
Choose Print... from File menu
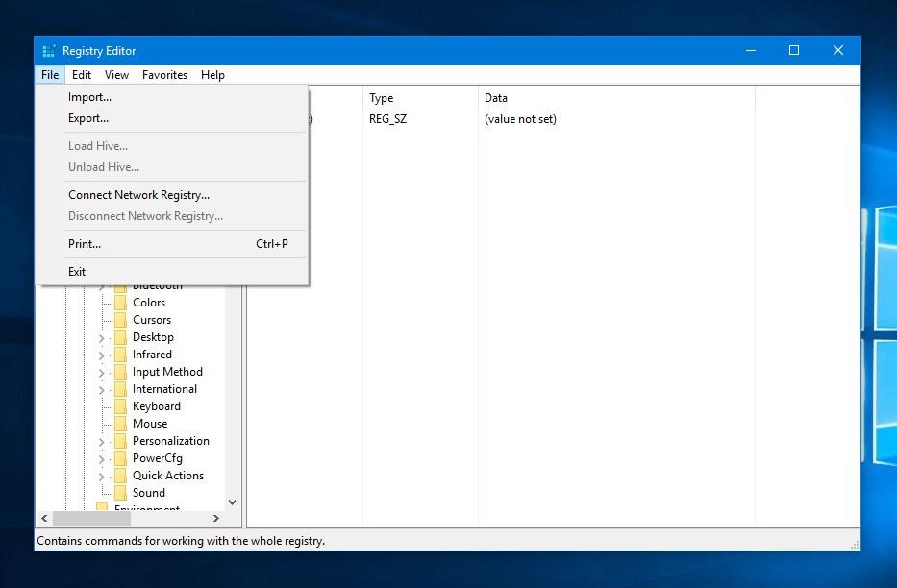(172, 244)
